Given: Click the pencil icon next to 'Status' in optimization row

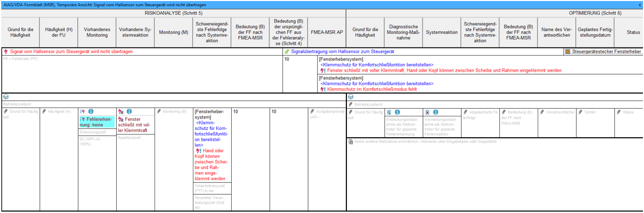Looking at the screenshot, I should (619, 112).
